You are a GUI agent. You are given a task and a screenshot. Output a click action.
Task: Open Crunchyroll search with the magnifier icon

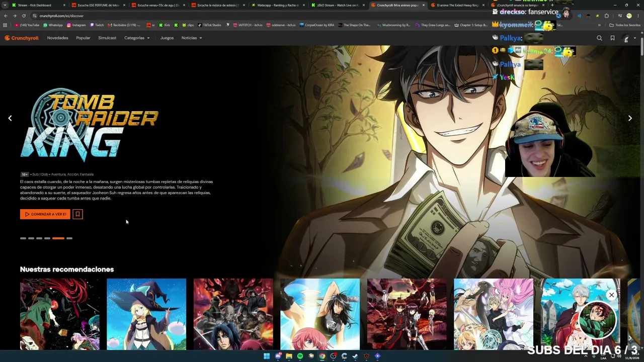click(x=599, y=38)
